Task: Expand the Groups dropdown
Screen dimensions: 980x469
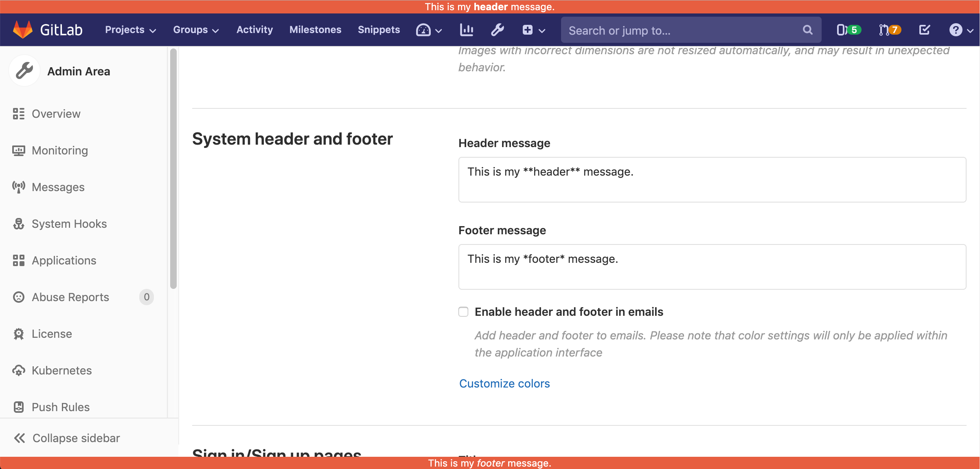Action: [x=196, y=30]
